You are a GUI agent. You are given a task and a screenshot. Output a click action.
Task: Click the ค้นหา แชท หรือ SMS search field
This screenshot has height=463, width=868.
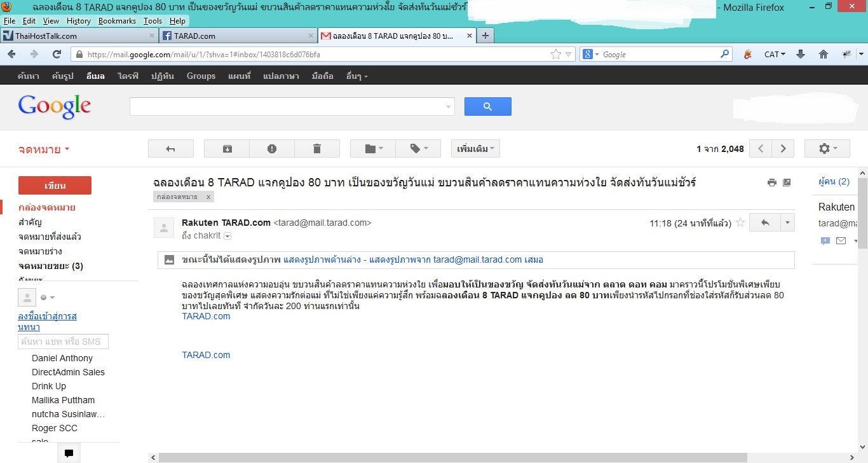point(63,342)
